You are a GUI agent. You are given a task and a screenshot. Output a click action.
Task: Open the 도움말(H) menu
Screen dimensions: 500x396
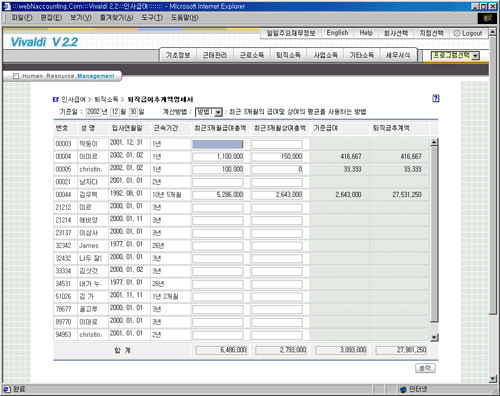click(185, 18)
